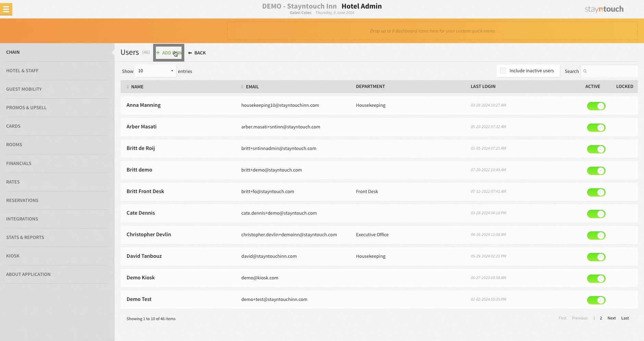Open user Britt de Roij
The height and width of the screenshot is (341, 644).
pos(141,148)
